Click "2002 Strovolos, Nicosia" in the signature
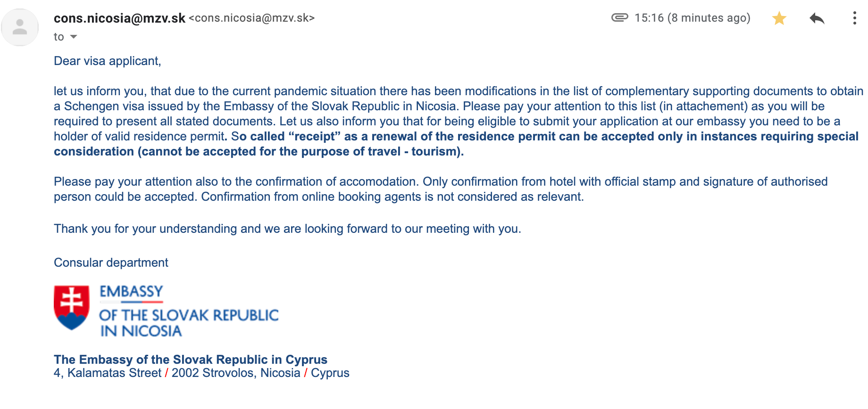The image size is (868, 409). (236, 373)
